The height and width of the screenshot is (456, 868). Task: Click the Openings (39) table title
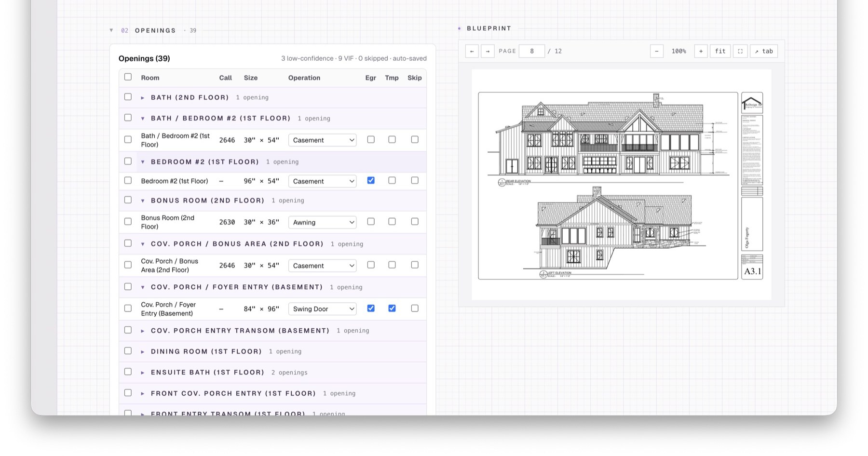click(144, 58)
